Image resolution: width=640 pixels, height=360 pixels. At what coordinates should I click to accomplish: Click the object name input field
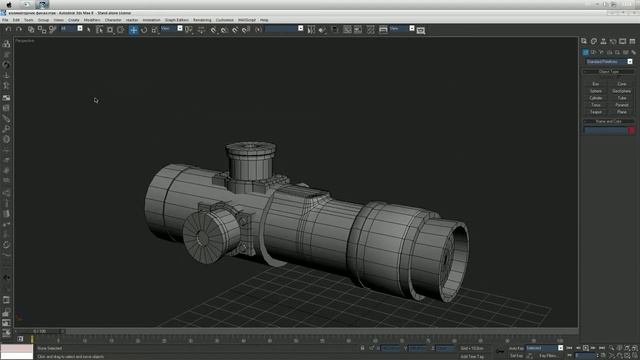(x=605, y=131)
